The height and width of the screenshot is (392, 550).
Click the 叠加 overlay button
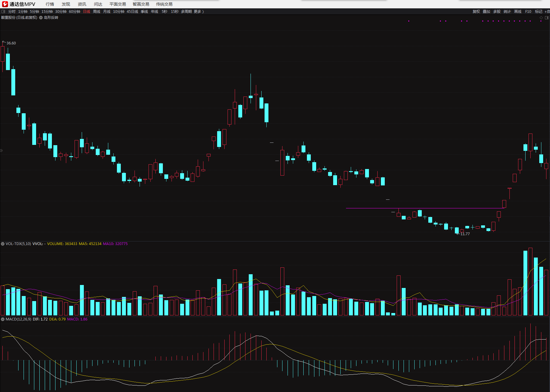[x=486, y=12]
